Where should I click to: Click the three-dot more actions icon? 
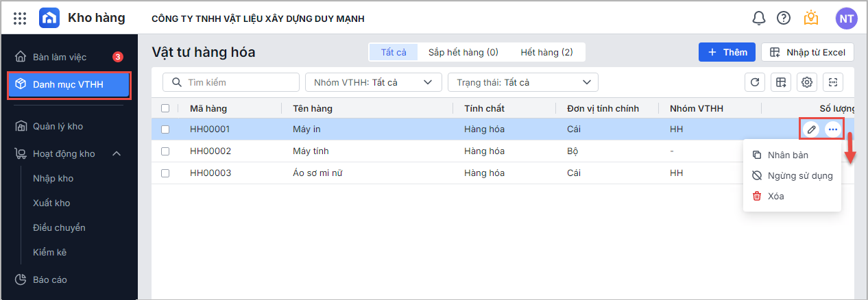[x=832, y=129]
